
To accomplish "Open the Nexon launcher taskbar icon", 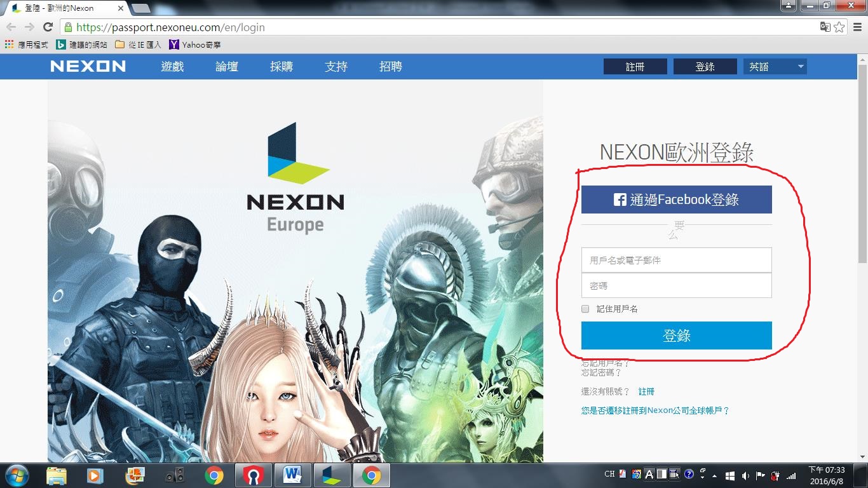I will click(332, 475).
